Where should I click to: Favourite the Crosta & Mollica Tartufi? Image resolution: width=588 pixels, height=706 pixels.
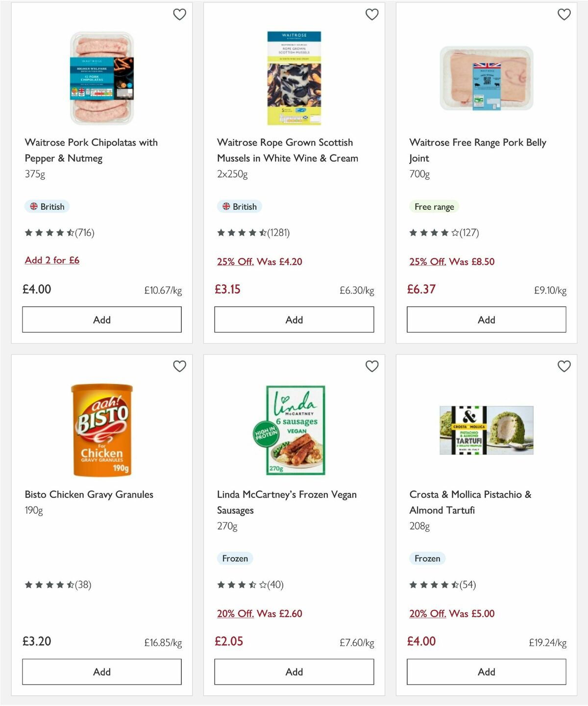click(x=564, y=366)
